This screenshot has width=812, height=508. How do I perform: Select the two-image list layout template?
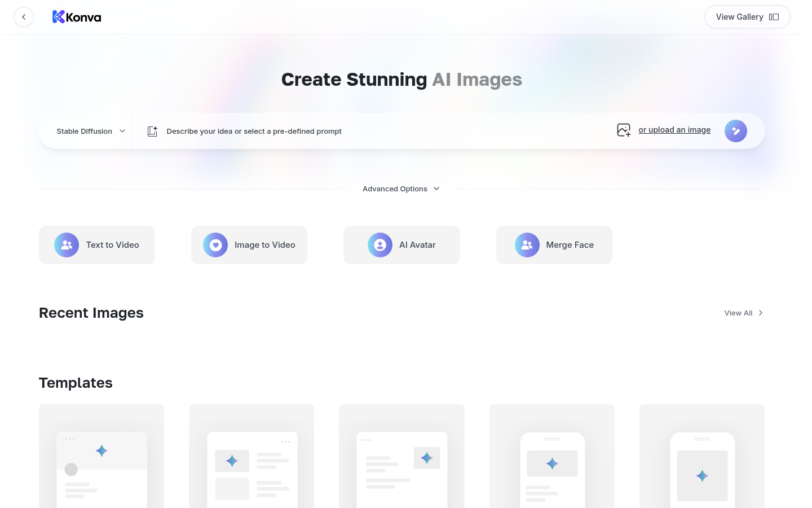tap(251, 456)
